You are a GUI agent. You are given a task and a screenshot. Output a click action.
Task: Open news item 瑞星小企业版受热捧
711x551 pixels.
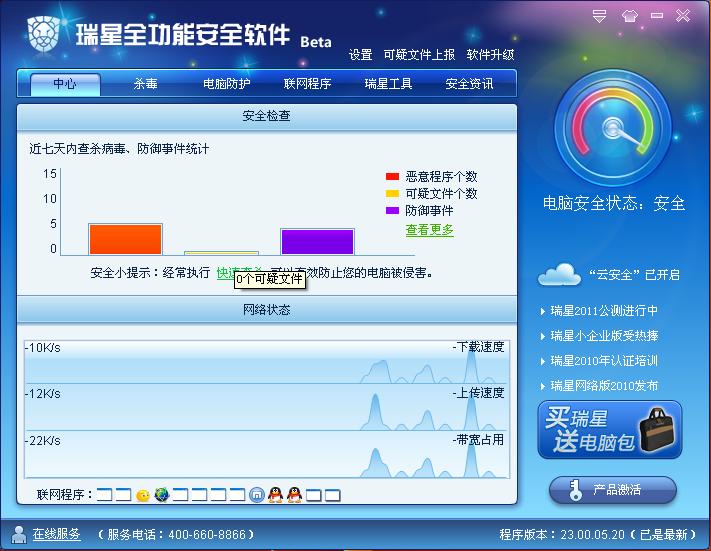pos(604,336)
